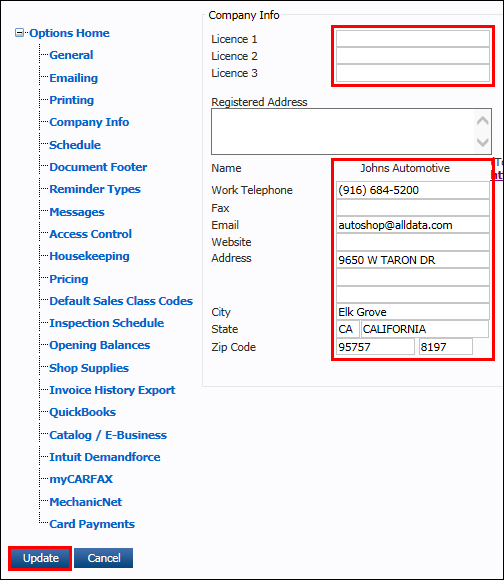The width and height of the screenshot is (504, 580).
Task: Open myCARFAX settings
Action: pos(81,479)
